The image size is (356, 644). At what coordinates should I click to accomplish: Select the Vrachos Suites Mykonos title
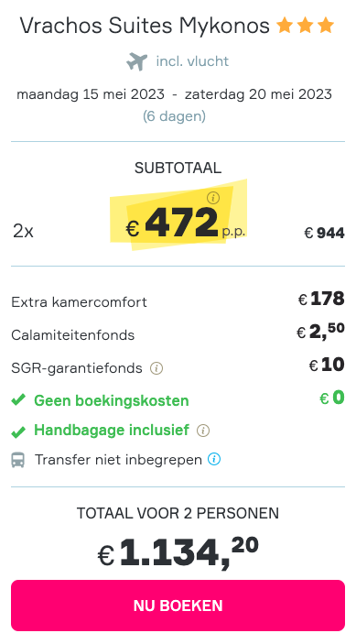pyautogui.click(x=145, y=26)
